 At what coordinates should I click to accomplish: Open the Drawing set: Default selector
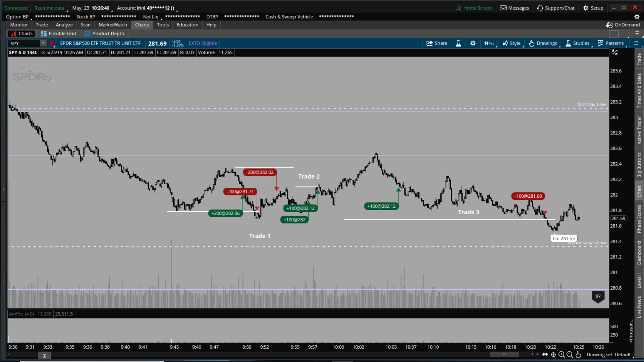609,355
